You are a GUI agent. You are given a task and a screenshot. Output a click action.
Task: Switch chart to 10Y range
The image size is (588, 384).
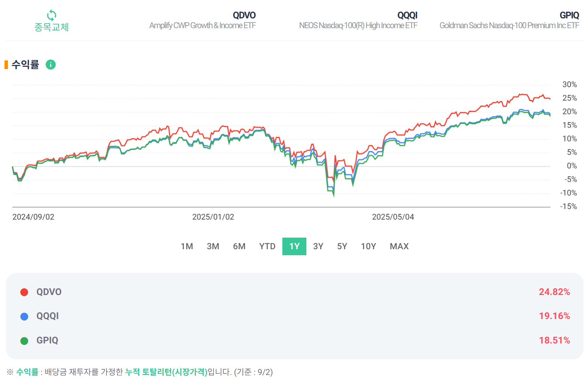[368, 246]
